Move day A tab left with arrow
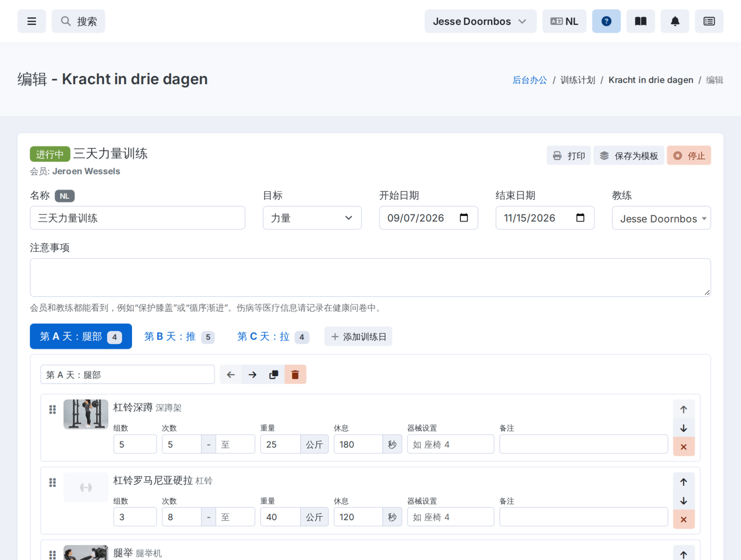 click(x=231, y=374)
